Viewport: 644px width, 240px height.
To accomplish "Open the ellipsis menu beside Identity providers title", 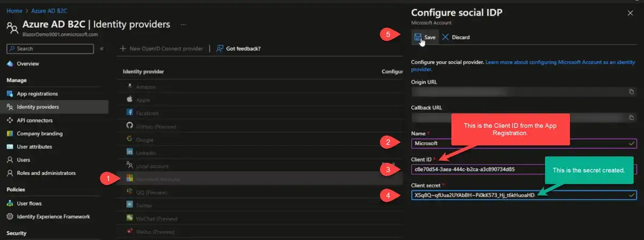I will click(184, 25).
